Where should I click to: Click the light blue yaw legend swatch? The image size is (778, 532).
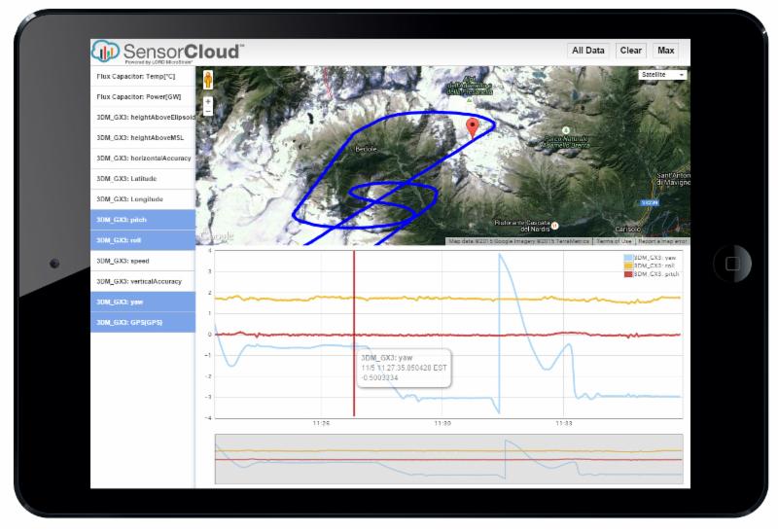pos(628,258)
